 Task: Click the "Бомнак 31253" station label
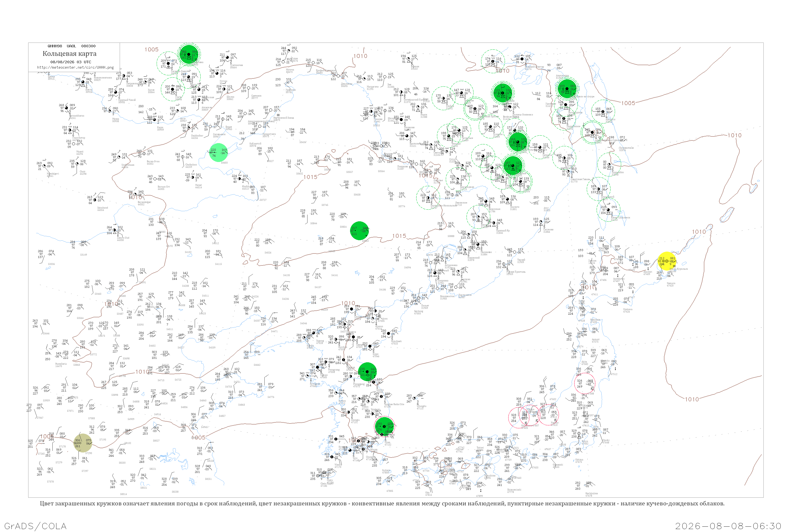(x=415, y=68)
